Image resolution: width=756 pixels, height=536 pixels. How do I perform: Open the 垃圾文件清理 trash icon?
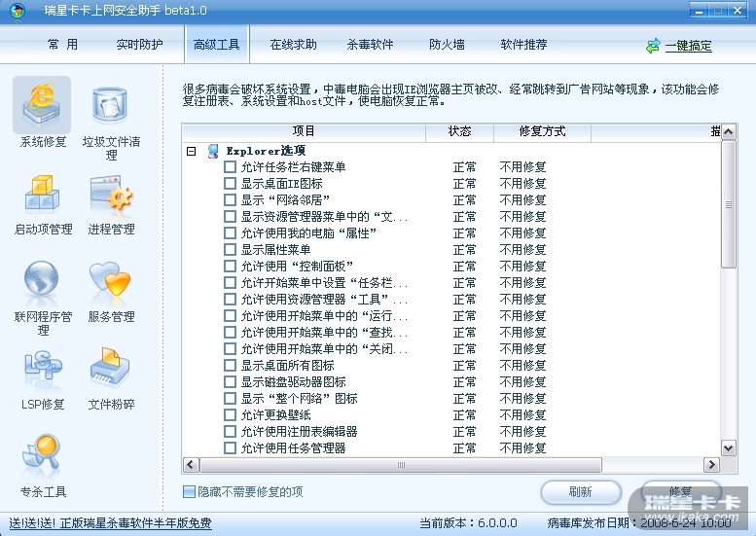click(x=110, y=104)
